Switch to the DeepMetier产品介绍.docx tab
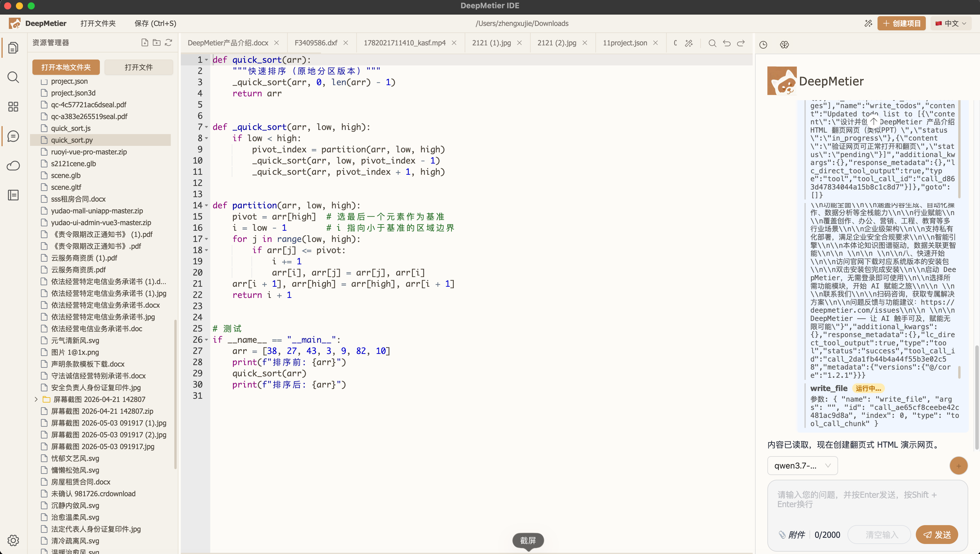Image resolution: width=980 pixels, height=554 pixels. coord(228,43)
